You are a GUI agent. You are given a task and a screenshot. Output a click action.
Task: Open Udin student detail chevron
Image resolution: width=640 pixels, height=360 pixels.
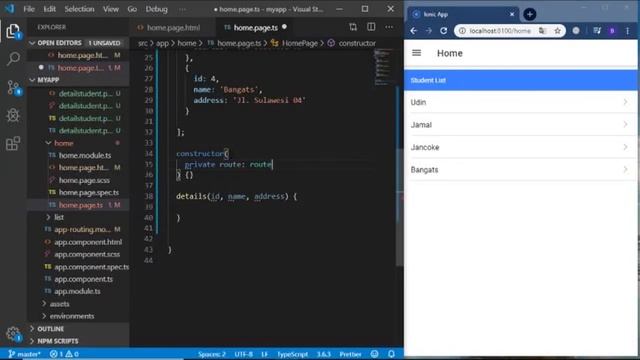tap(625, 102)
